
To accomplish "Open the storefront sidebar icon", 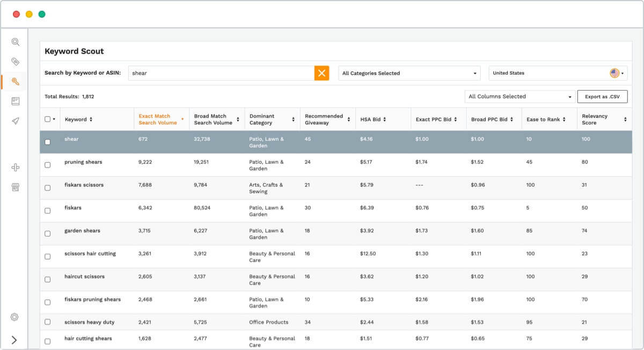I will point(16,187).
